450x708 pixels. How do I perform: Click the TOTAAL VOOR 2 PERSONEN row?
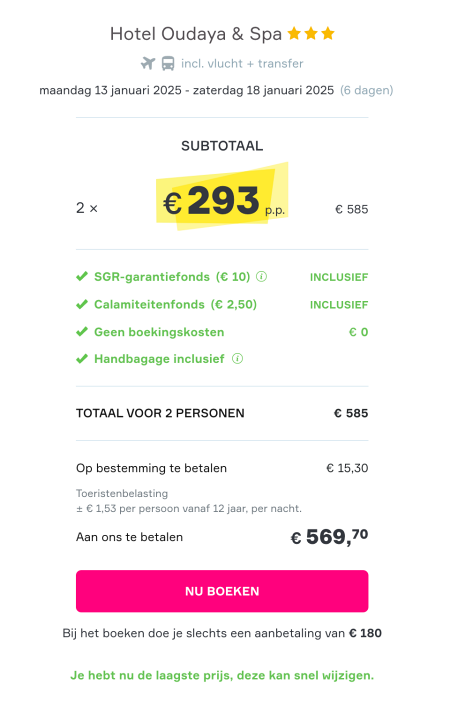222,413
